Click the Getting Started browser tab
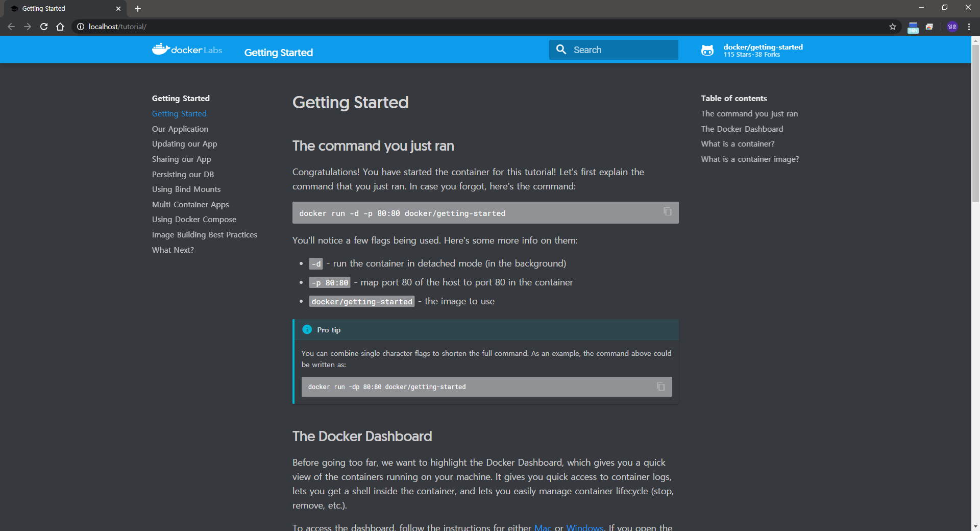Image resolution: width=980 pixels, height=531 pixels. click(x=66, y=9)
